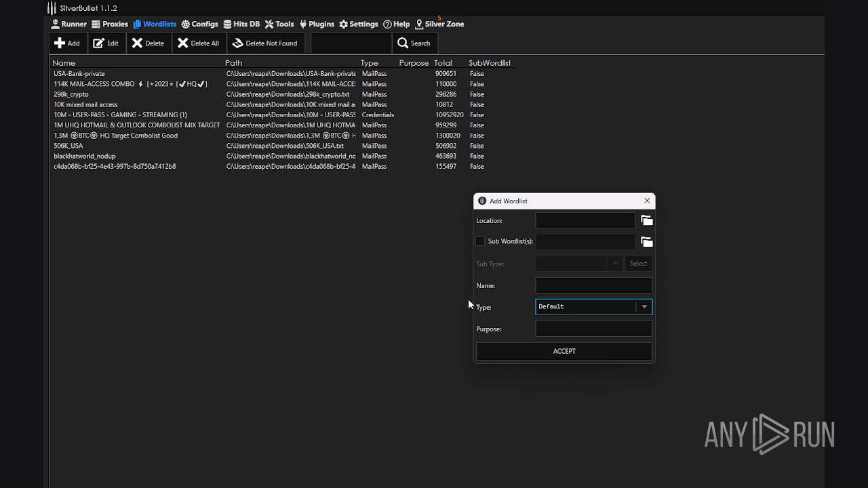Click the Credentials type cell
Viewport: 868px width, 488px height.
tap(378, 115)
